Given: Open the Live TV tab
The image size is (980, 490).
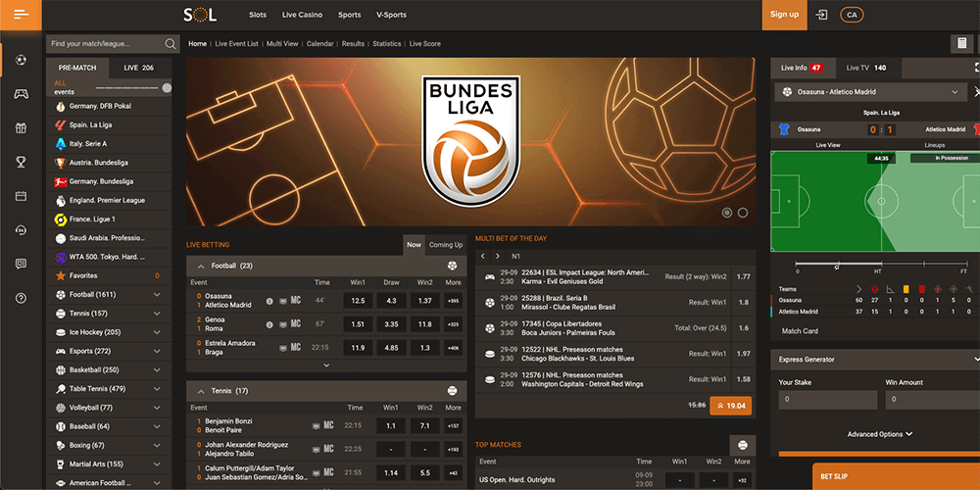Looking at the screenshot, I should pos(866,68).
